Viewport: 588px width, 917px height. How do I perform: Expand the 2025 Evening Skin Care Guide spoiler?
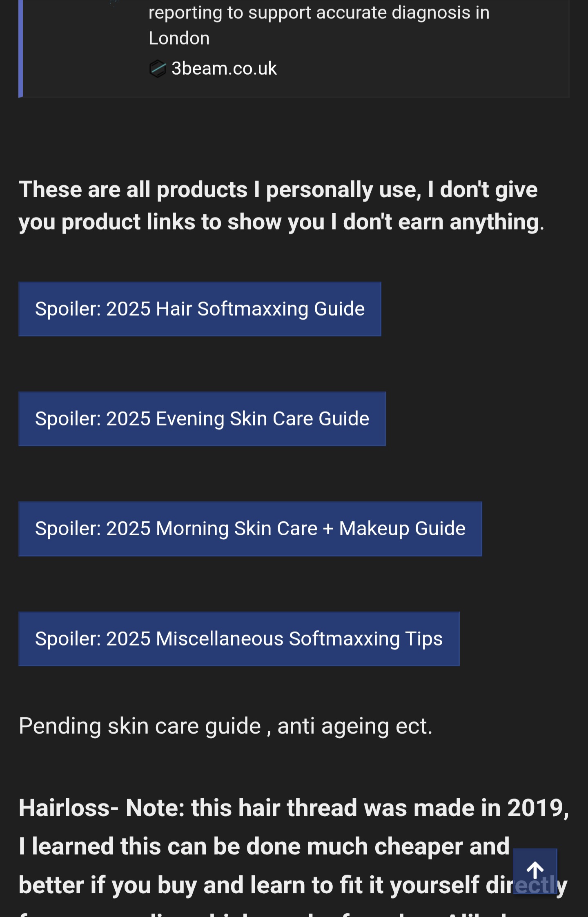[x=202, y=419]
